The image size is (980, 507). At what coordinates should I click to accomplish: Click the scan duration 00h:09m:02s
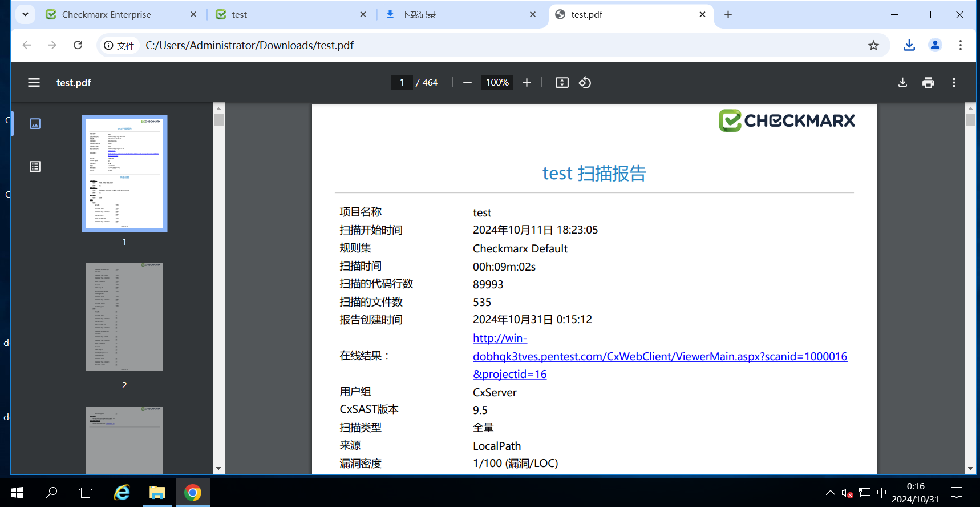pyautogui.click(x=504, y=267)
